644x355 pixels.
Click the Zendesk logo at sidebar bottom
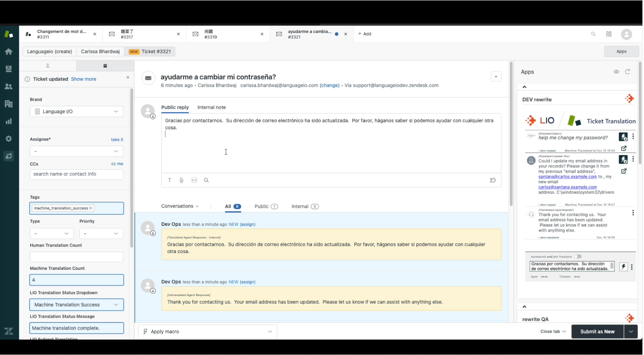9,331
